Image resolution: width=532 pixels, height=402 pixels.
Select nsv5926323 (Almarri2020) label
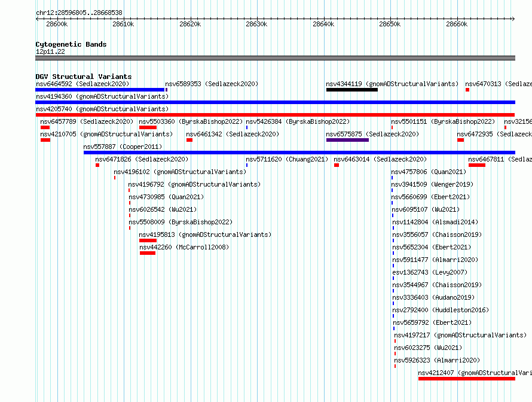[437, 360]
